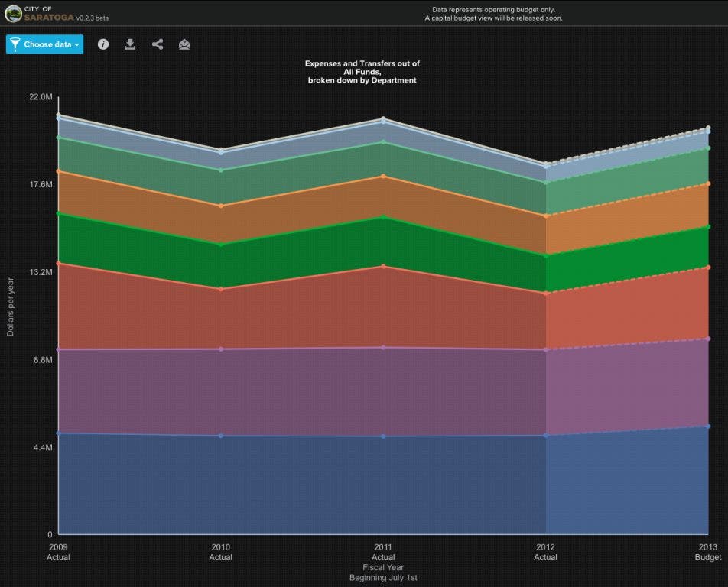Click the info icon in toolbar
Image resolution: width=728 pixels, height=587 pixels.
103,44
